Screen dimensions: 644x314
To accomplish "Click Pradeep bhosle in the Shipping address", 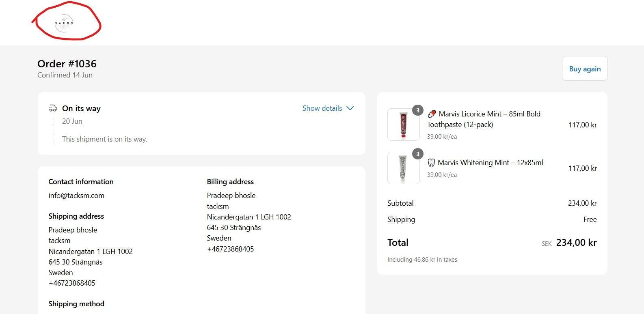I will (x=73, y=230).
